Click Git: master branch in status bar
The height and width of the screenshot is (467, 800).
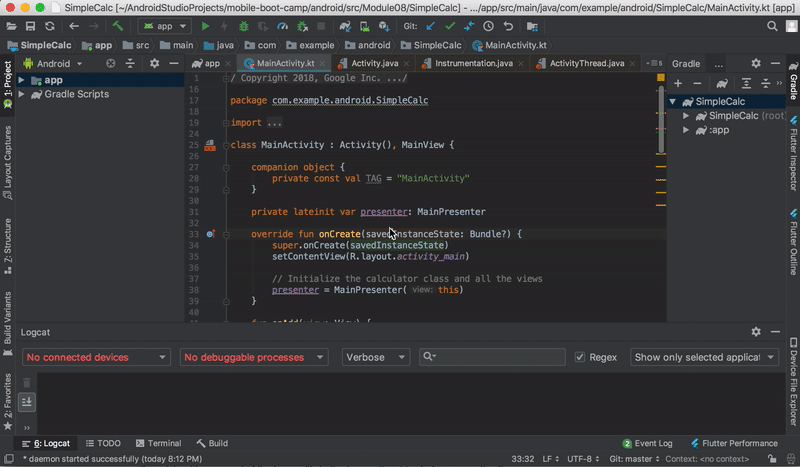634,459
